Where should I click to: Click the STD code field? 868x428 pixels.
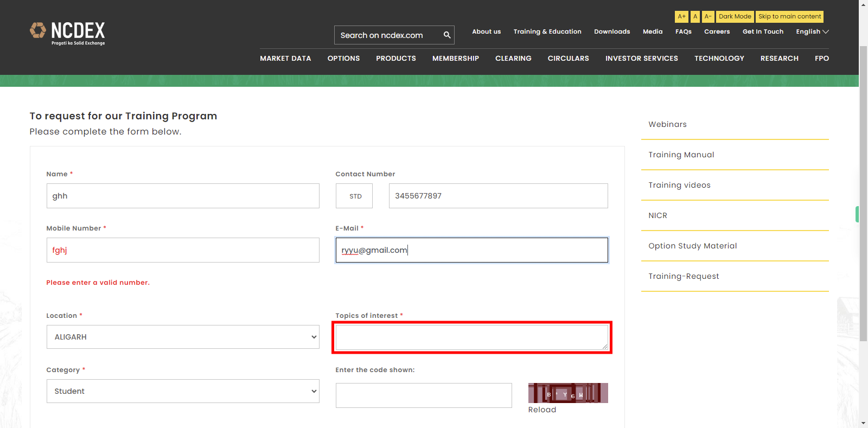click(354, 196)
